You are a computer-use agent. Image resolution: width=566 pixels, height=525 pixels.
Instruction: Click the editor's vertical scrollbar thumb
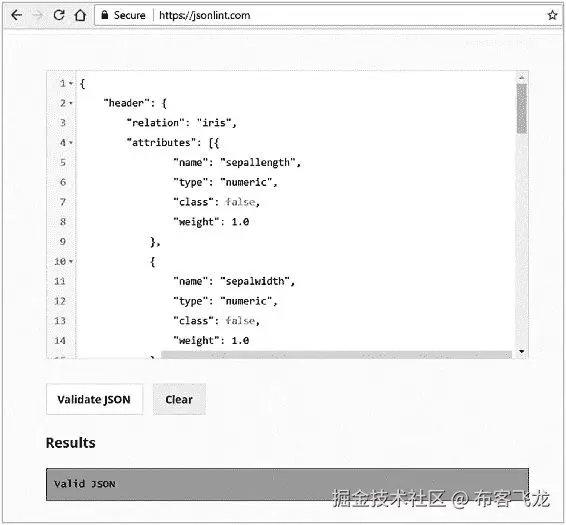click(521, 108)
